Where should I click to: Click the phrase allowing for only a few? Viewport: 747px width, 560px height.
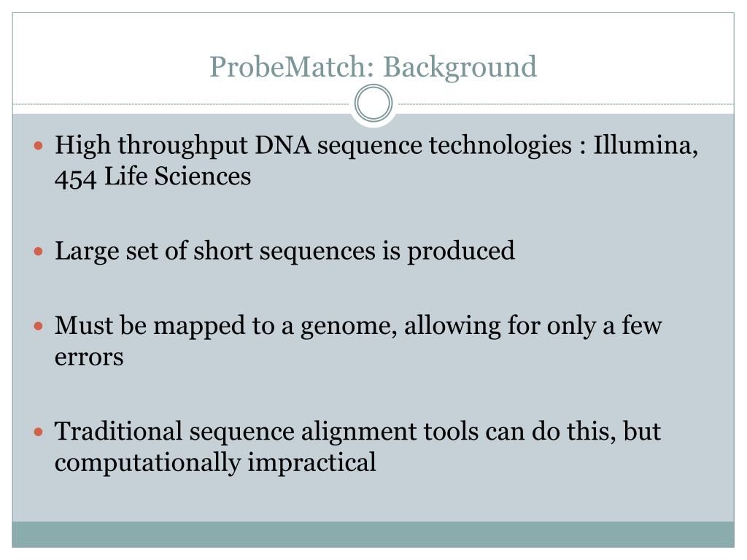click(x=533, y=326)
